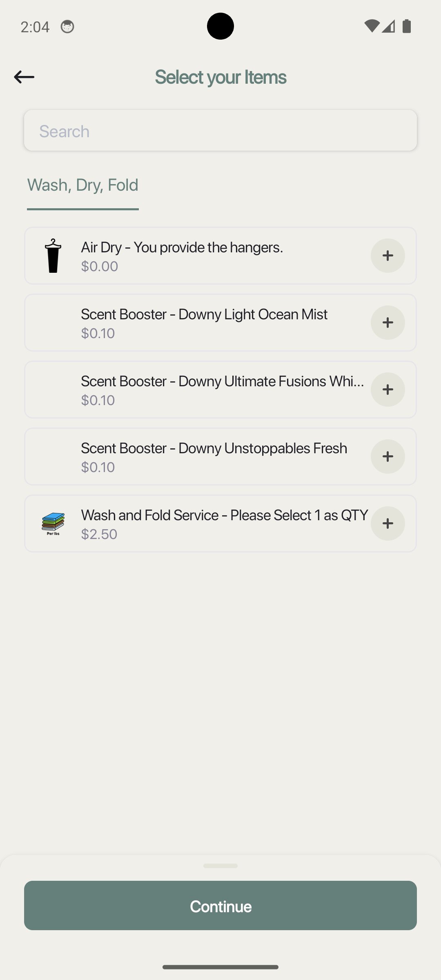Tap the $2.50 price label
This screenshot has width=441, height=980.
coord(99,534)
